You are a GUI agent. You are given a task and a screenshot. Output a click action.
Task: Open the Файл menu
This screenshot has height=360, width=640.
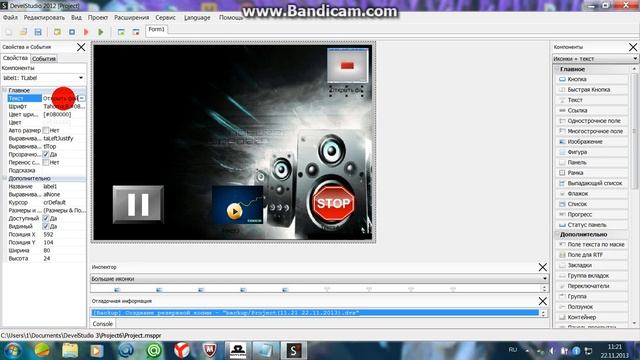[10, 18]
